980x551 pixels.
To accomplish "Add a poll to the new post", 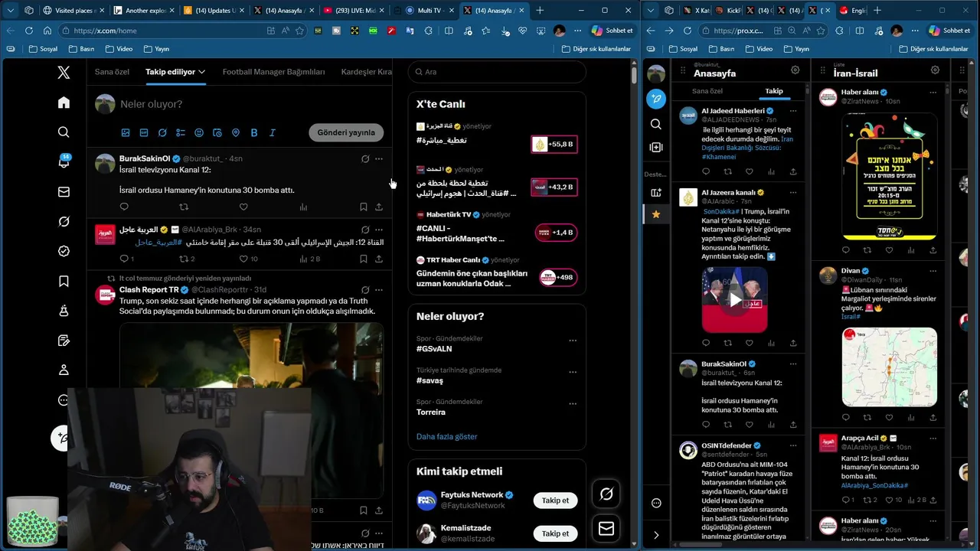I will click(x=181, y=132).
